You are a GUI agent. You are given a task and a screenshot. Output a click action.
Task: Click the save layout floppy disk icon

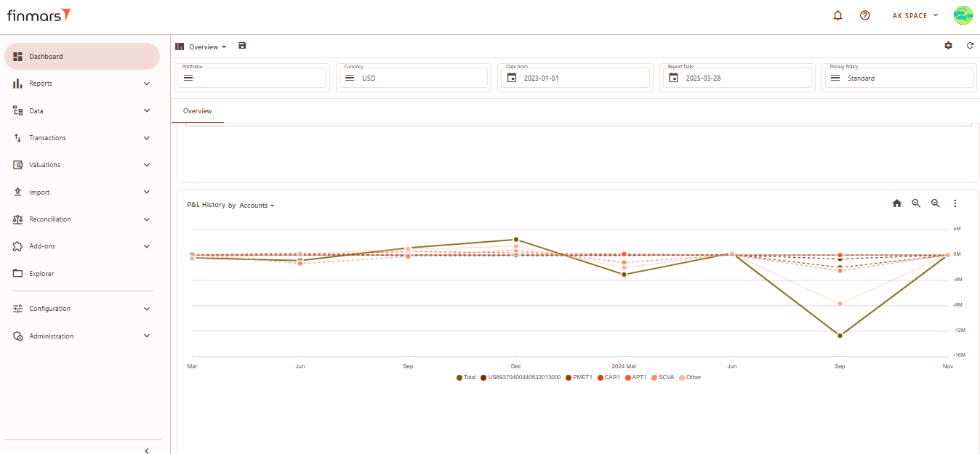pos(242,46)
